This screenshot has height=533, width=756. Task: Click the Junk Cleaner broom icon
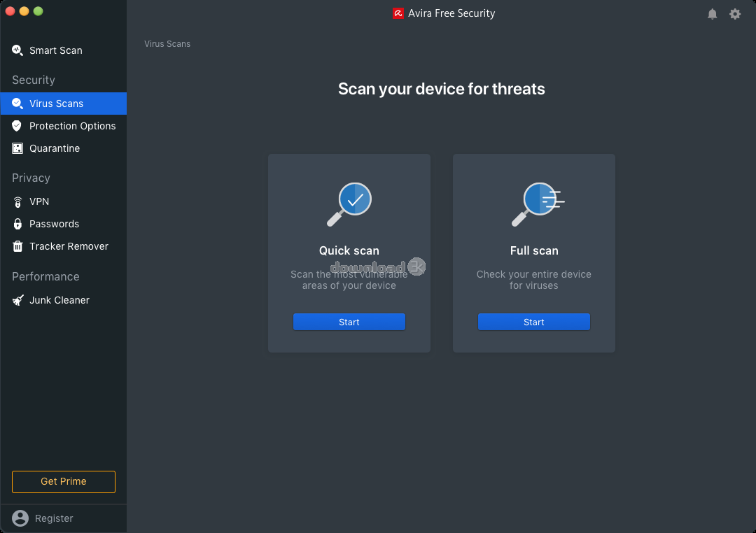[x=17, y=300]
